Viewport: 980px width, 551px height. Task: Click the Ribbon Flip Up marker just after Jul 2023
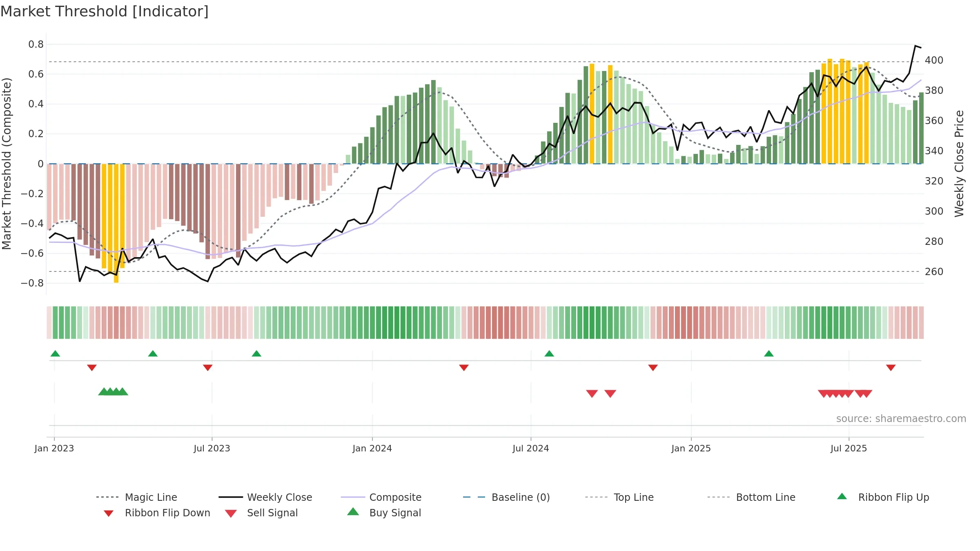point(256,353)
